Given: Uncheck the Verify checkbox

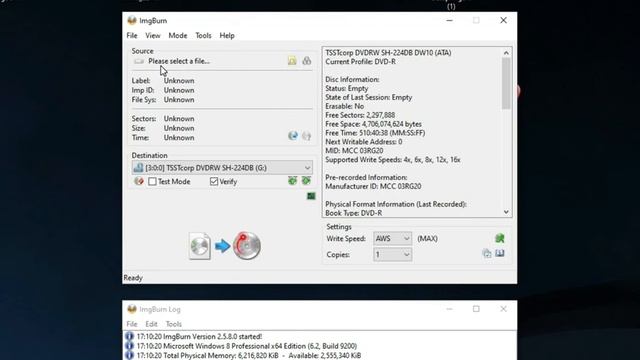Looking at the screenshot, I should point(214,182).
